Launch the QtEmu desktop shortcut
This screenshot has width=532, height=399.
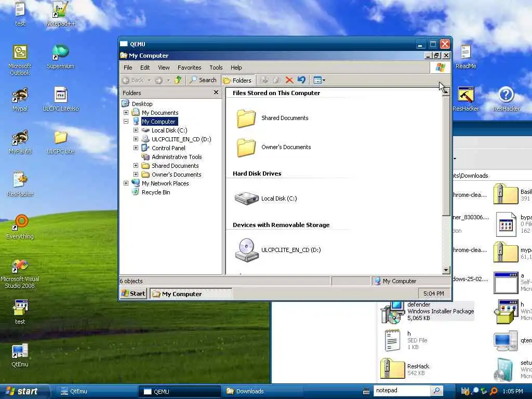click(20, 355)
